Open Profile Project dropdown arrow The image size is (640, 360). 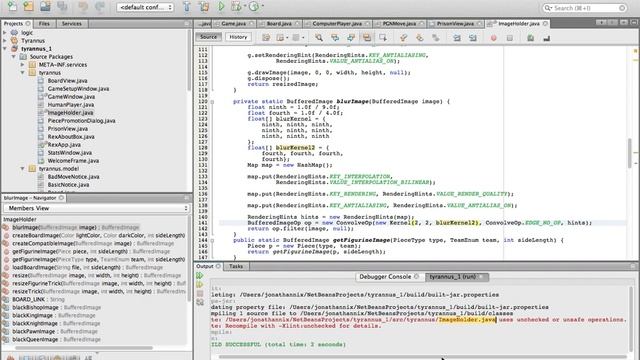pos(262,6)
